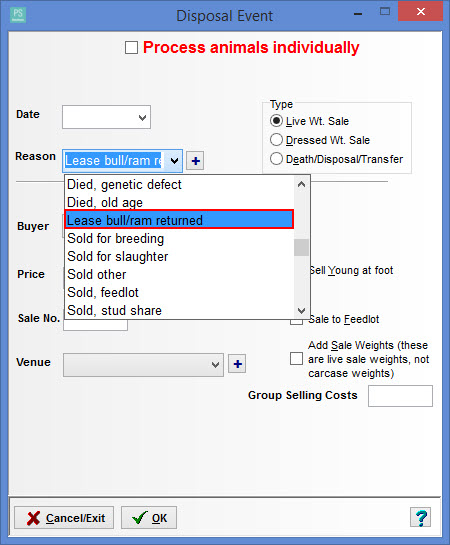This screenshot has height=545, width=450.
Task: Maximize the Disposal Event window
Action: [x=385, y=12]
